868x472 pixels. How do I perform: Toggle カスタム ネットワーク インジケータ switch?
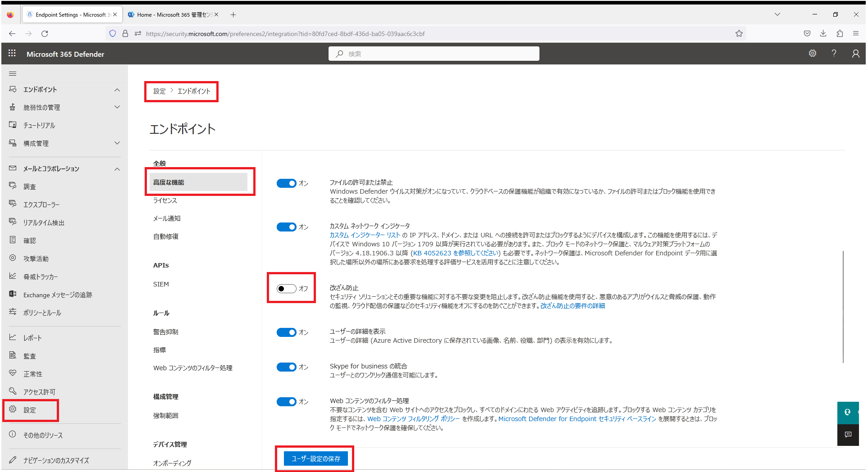pyautogui.click(x=286, y=227)
